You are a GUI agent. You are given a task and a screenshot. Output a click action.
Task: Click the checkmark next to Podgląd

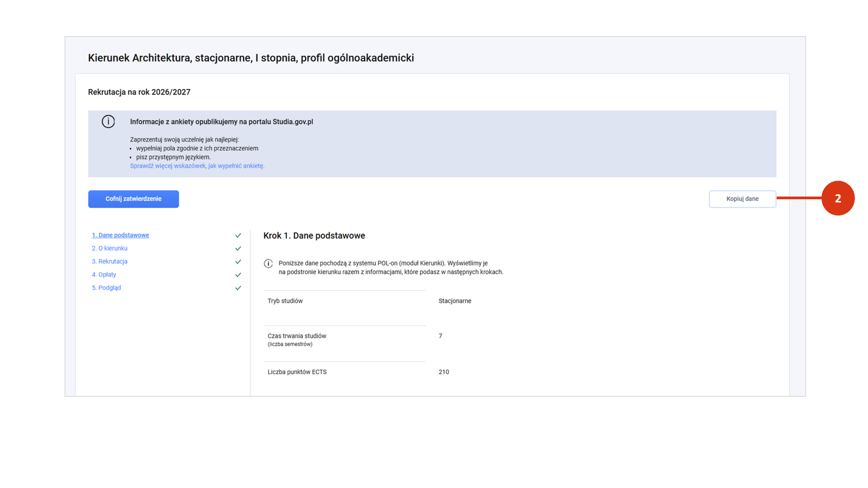[238, 288]
